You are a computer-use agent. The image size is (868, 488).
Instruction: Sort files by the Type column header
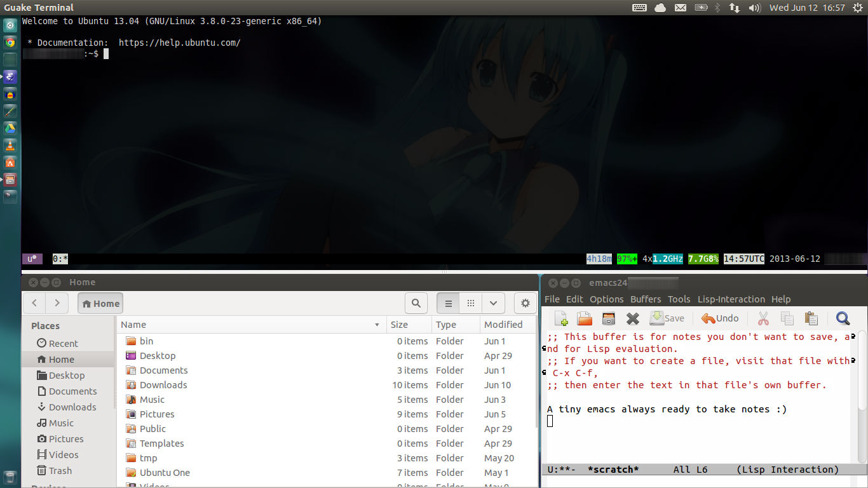(x=456, y=325)
